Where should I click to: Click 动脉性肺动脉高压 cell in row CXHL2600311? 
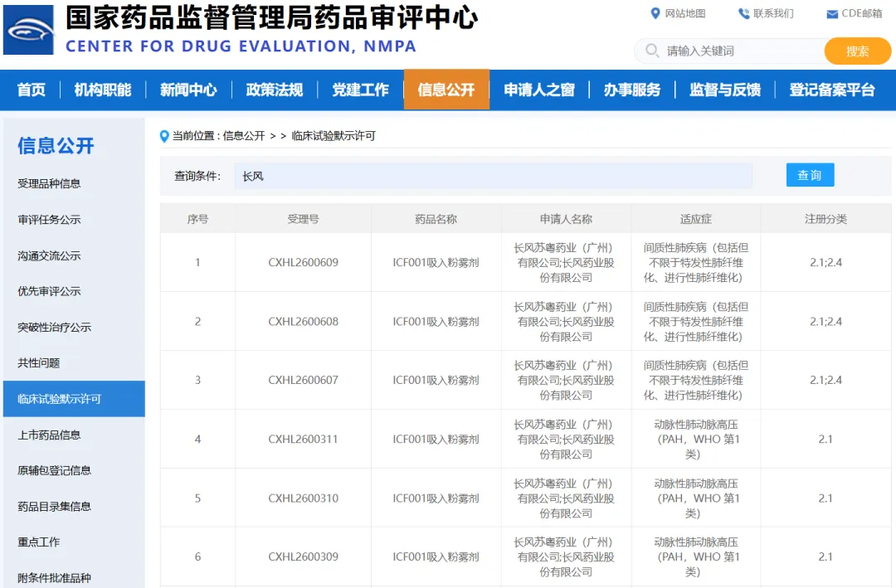point(696,440)
